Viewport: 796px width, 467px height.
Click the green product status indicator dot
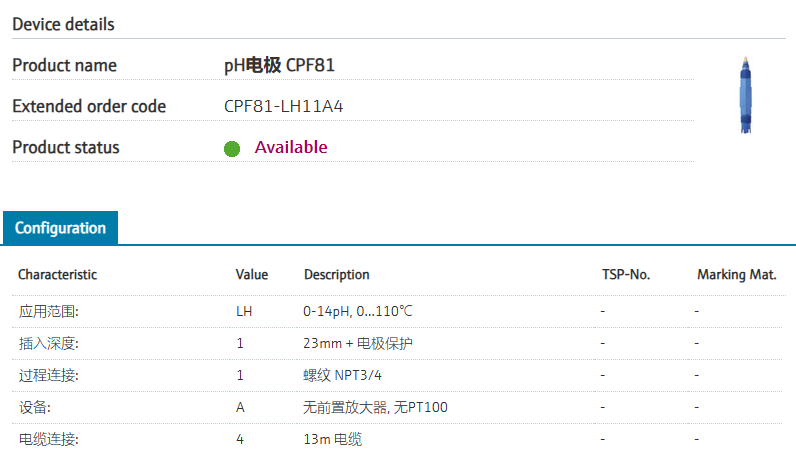coord(232,149)
